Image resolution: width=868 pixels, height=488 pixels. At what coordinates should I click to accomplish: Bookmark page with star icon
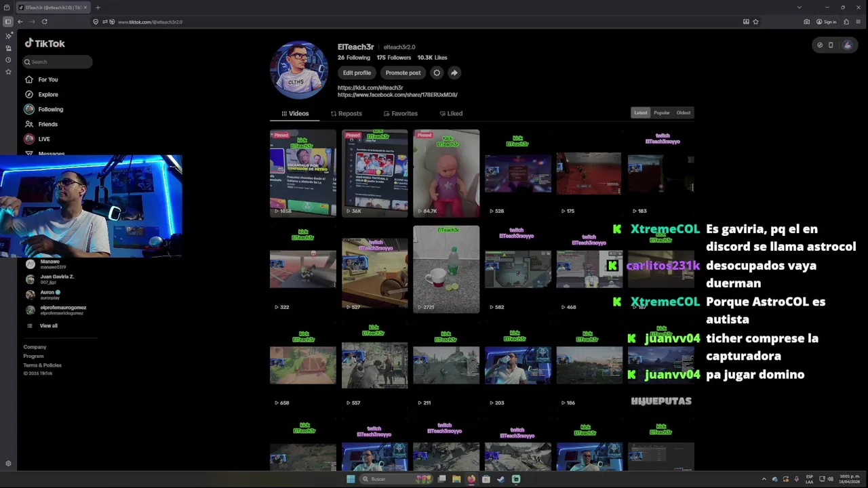(755, 22)
